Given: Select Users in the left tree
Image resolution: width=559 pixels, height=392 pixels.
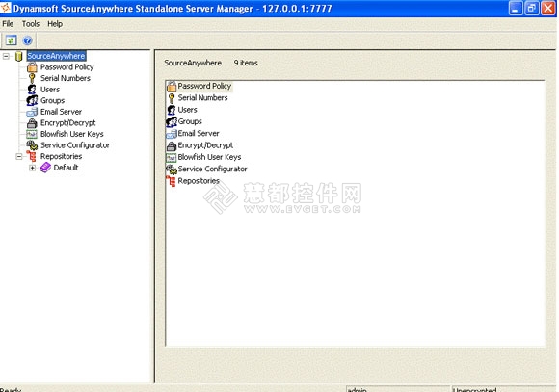Looking at the screenshot, I should coord(50,90).
